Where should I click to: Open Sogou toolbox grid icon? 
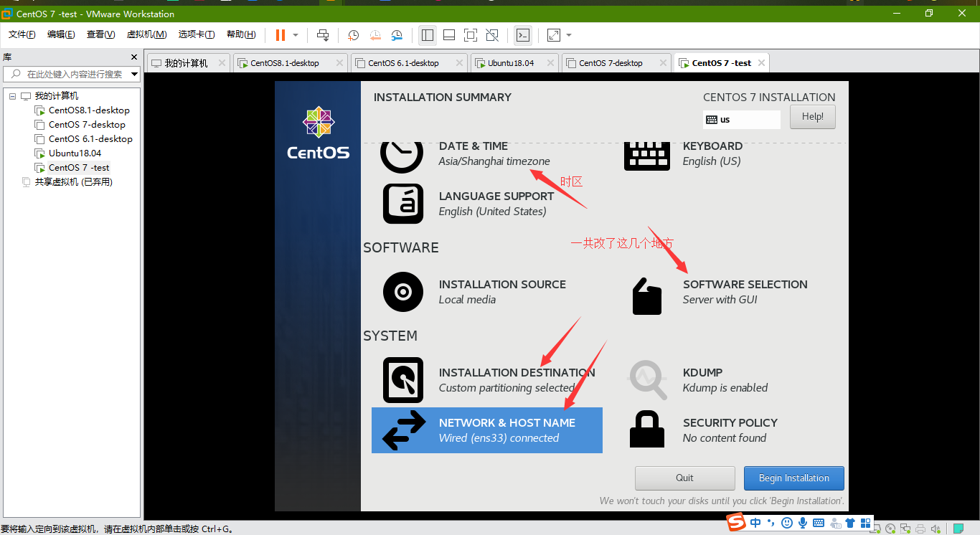[x=866, y=523]
